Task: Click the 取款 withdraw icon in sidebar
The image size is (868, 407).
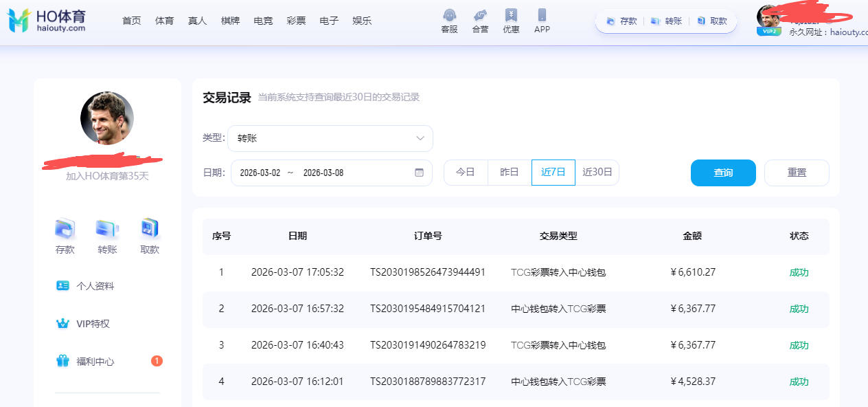Action: coord(149,228)
